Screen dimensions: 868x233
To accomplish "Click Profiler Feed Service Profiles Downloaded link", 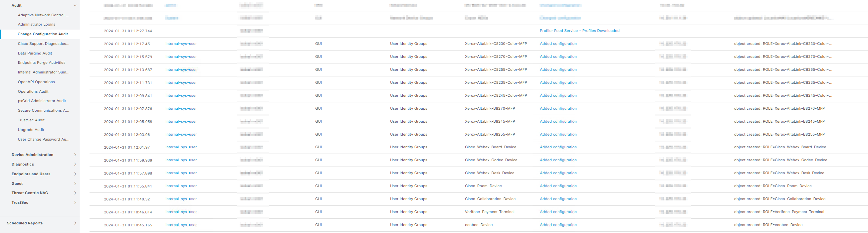I will [579, 31].
